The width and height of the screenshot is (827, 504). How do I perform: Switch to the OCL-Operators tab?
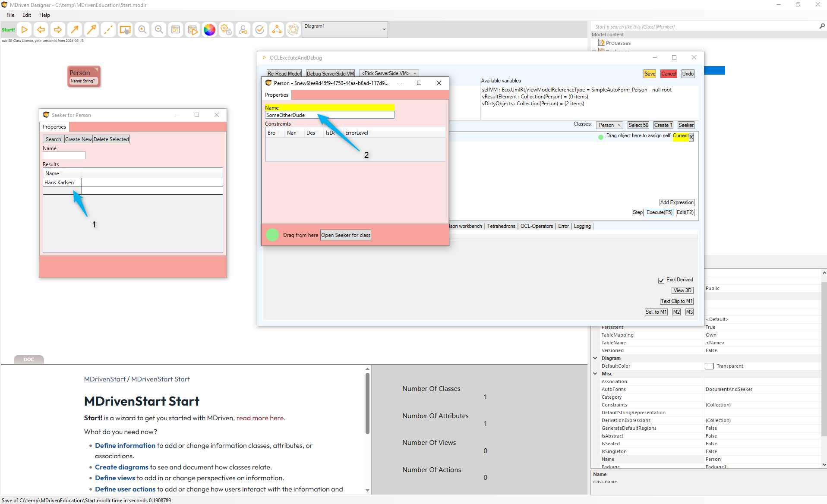[x=537, y=226]
